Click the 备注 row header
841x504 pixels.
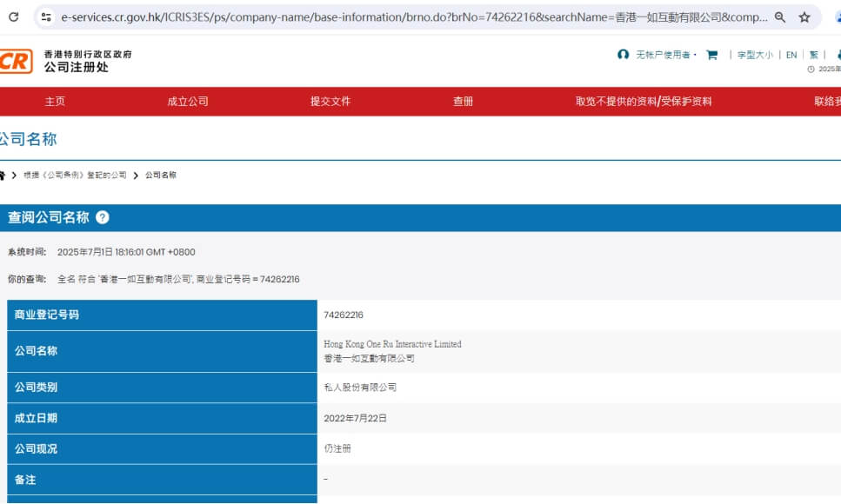point(162,480)
